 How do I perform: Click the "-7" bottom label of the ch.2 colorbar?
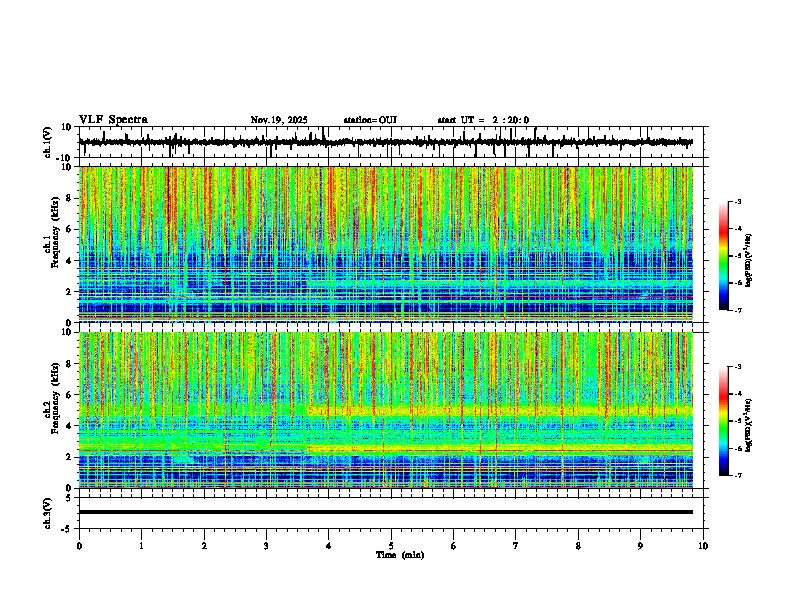tap(737, 475)
